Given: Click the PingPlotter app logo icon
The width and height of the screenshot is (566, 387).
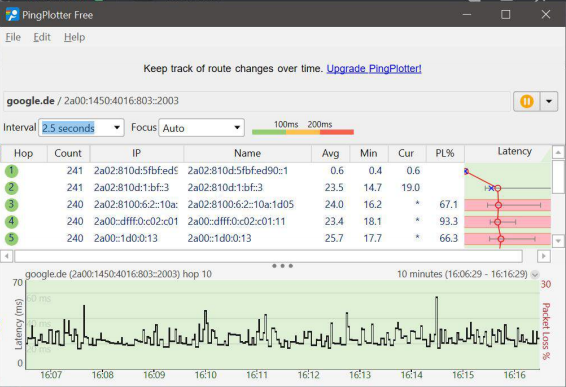Looking at the screenshot, I should (12, 15).
